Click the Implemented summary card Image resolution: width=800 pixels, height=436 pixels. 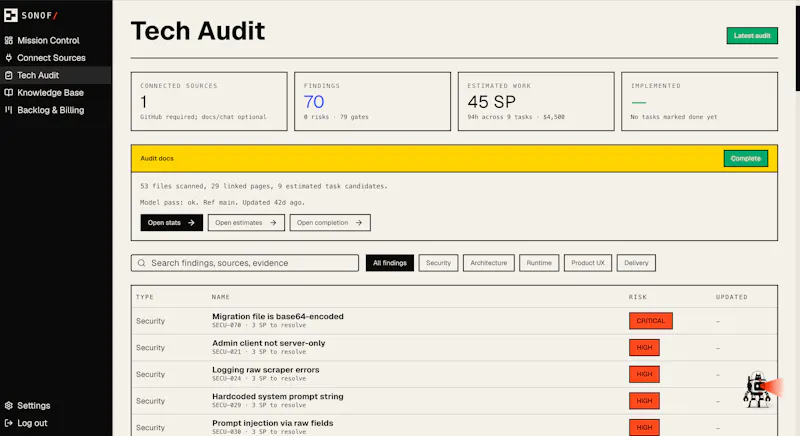(x=699, y=101)
